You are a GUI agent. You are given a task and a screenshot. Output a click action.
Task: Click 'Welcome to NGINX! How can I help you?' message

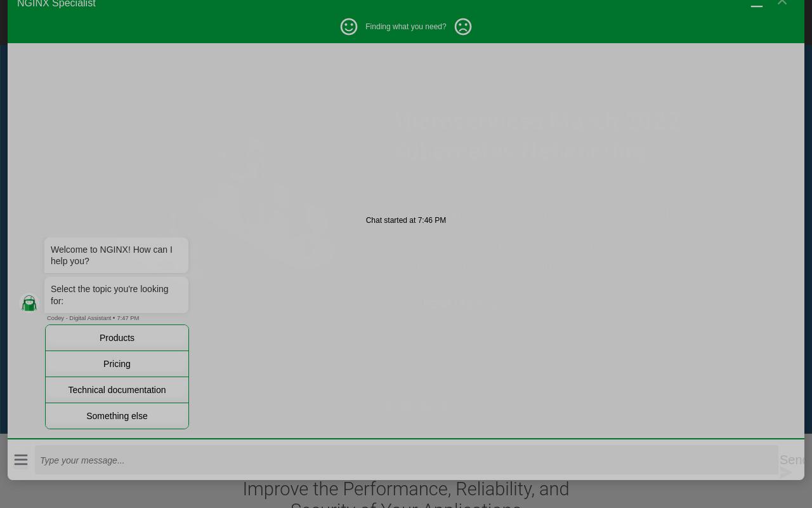tap(116, 255)
